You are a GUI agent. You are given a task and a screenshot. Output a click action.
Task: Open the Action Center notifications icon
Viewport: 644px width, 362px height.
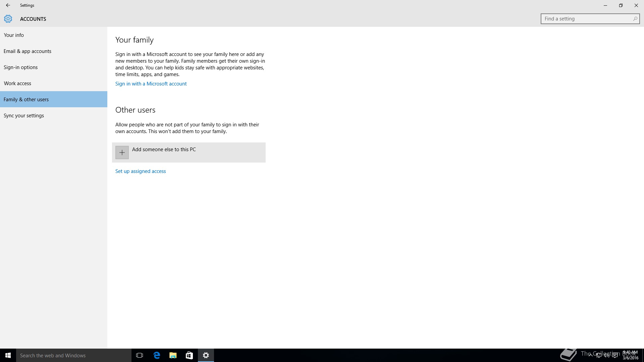coord(615,355)
